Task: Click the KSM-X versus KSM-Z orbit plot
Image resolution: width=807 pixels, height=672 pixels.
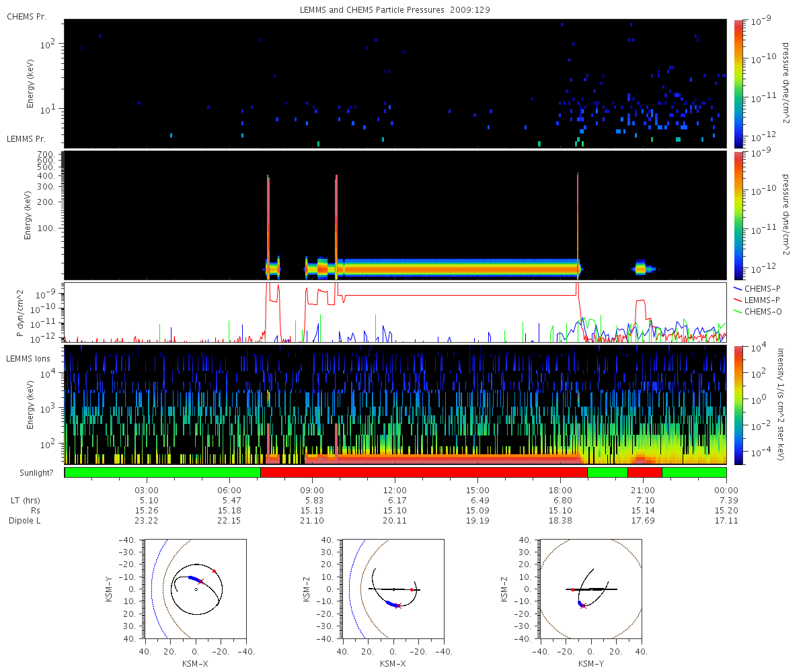Action: click(x=393, y=589)
